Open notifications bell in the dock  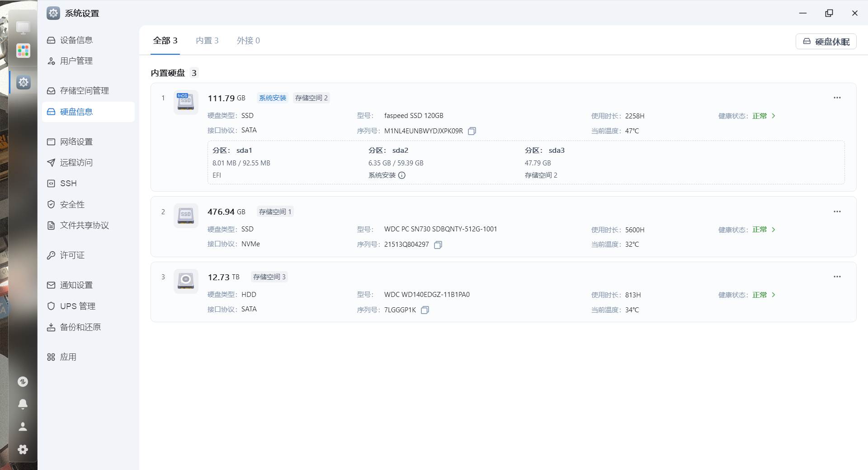point(23,404)
